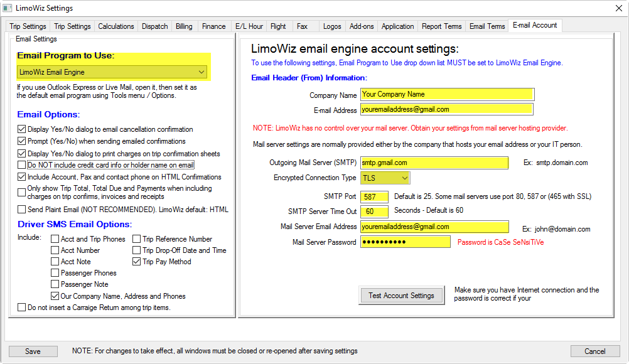This screenshot has height=364, width=629.
Task: Open the E/L Hour tab
Action: point(249,26)
